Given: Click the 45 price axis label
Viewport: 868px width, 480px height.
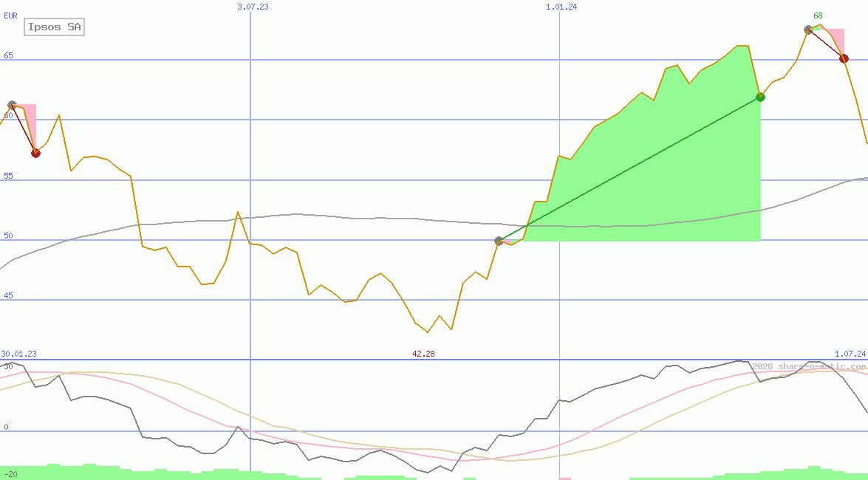Looking at the screenshot, I should coord(8,295).
